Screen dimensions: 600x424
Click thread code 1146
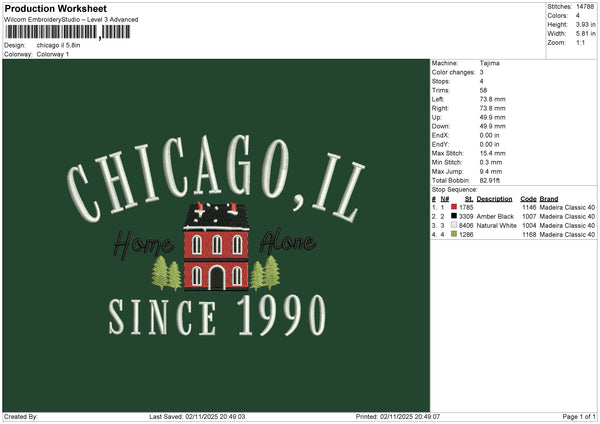point(529,207)
